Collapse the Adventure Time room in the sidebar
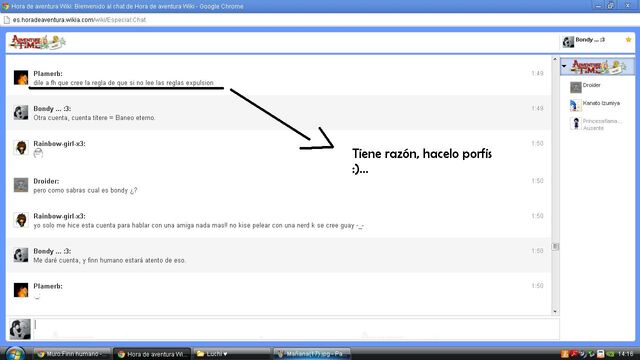 (x=564, y=66)
